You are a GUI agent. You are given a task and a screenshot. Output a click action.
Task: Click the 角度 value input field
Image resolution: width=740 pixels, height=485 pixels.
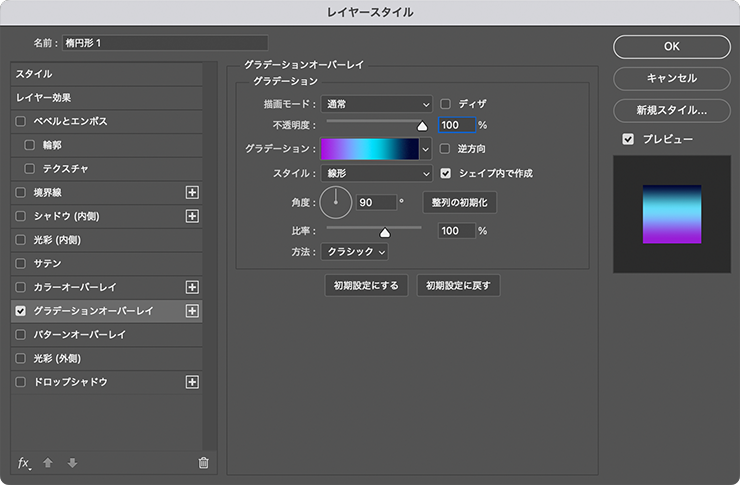coord(375,202)
